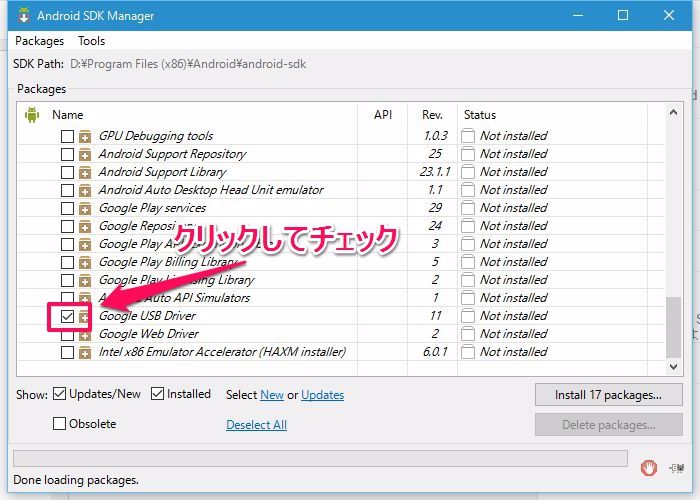The image size is (700, 500).
Task: Click the Deselect All link
Action: [256, 425]
